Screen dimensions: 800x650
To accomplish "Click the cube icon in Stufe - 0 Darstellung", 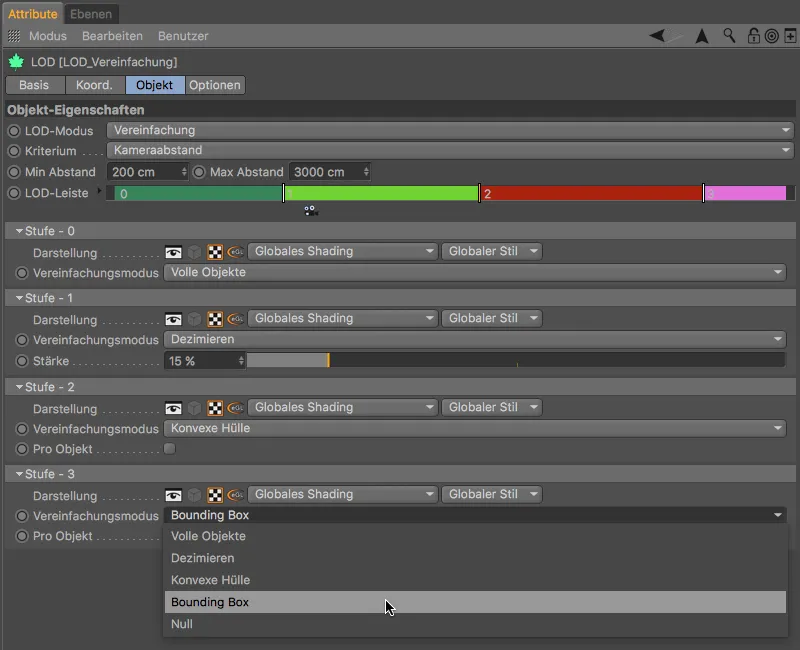I will click(x=194, y=252).
